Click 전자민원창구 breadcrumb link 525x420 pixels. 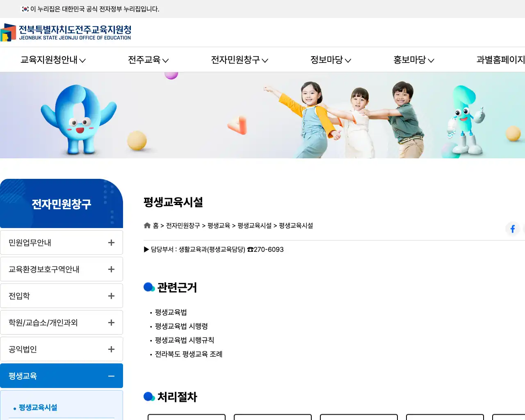pyautogui.click(x=183, y=226)
